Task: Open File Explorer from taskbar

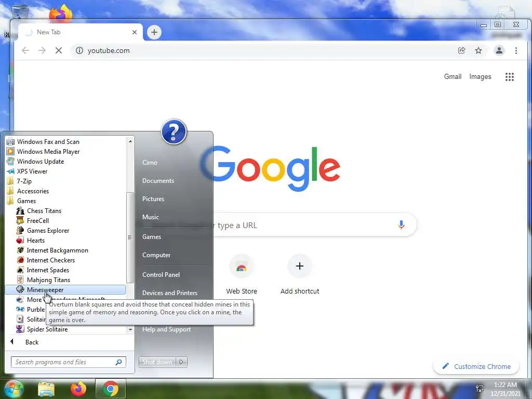Action: (46, 389)
